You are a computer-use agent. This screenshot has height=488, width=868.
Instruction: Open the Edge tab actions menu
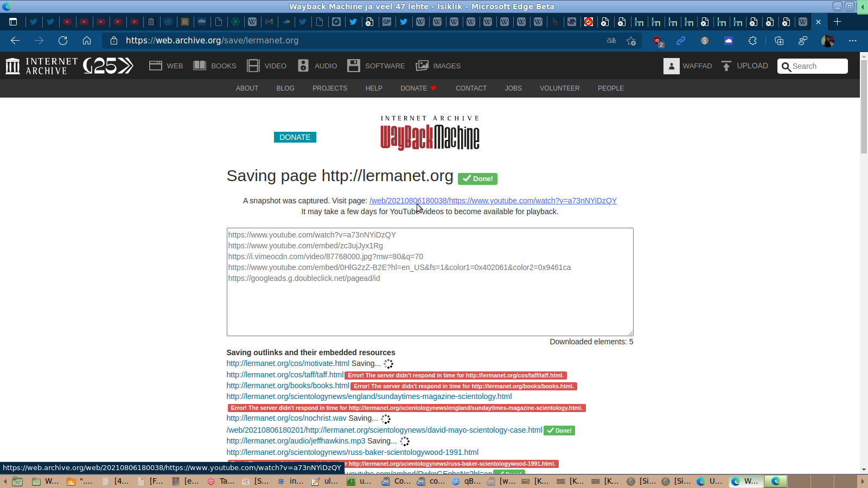13,22
